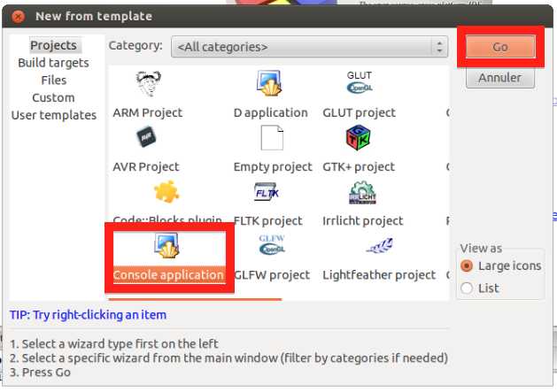Switch to User templates wizard type

(54, 115)
